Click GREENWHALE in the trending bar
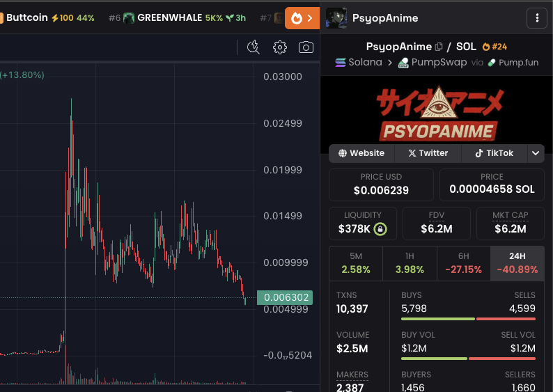 pos(170,17)
